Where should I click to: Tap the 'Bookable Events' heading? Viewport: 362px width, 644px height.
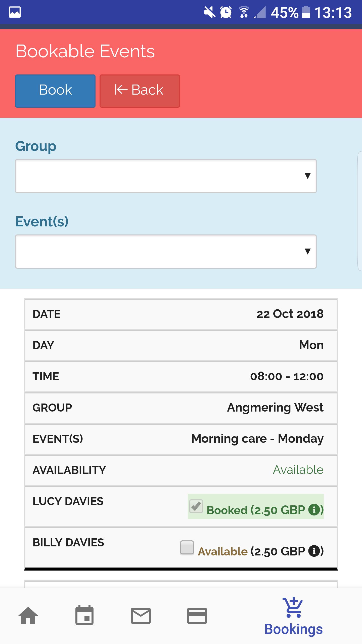click(85, 51)
